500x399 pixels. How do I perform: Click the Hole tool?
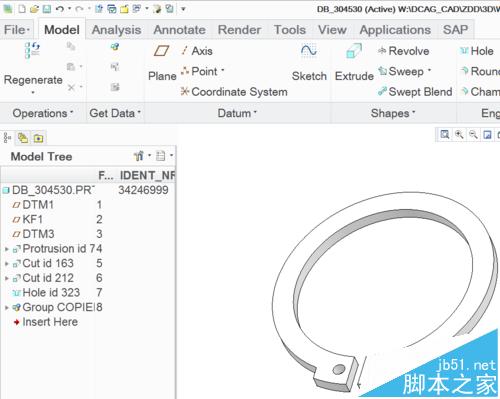(x=477, y=51)
